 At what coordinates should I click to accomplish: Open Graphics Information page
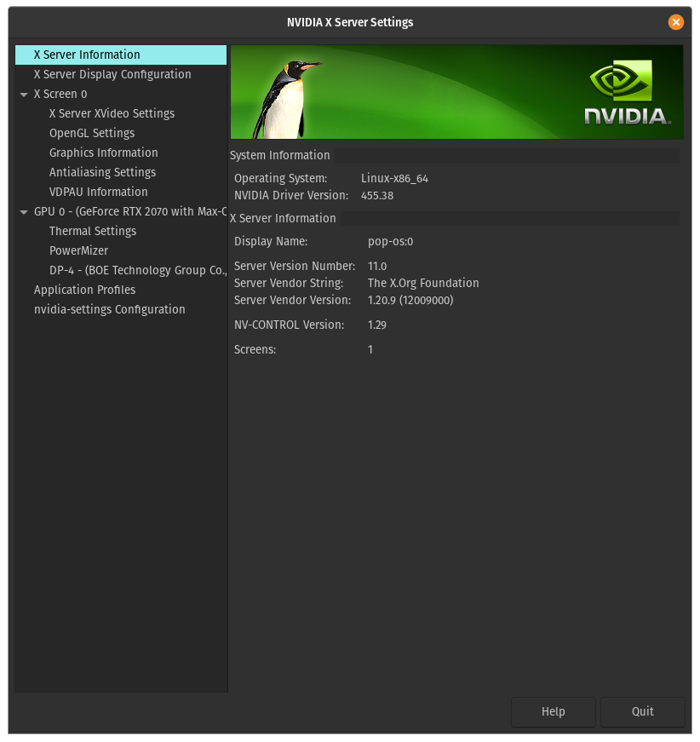[104, 152]
